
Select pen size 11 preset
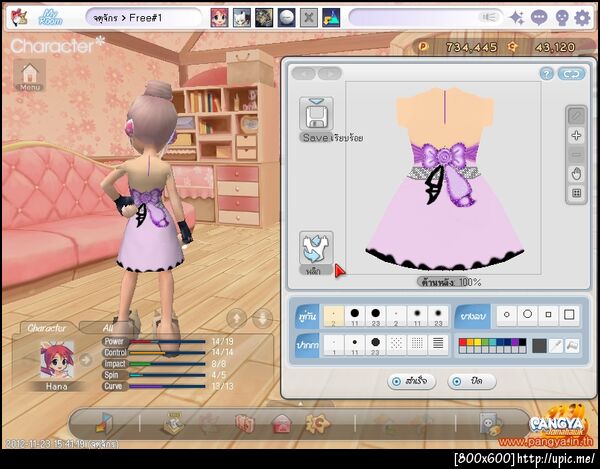point(355,345)
